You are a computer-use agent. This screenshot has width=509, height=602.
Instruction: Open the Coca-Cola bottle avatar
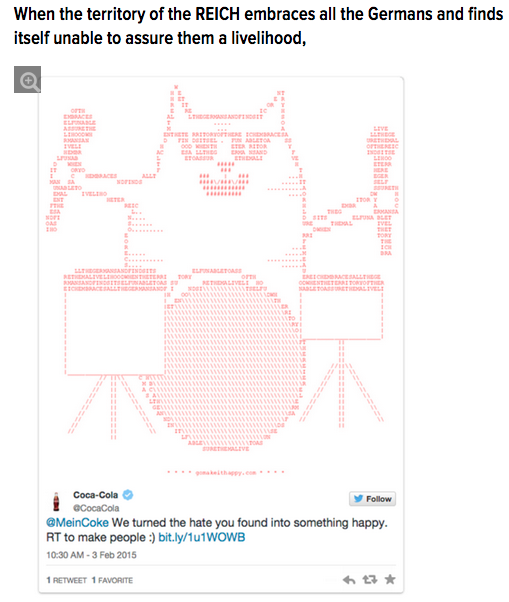56,501
